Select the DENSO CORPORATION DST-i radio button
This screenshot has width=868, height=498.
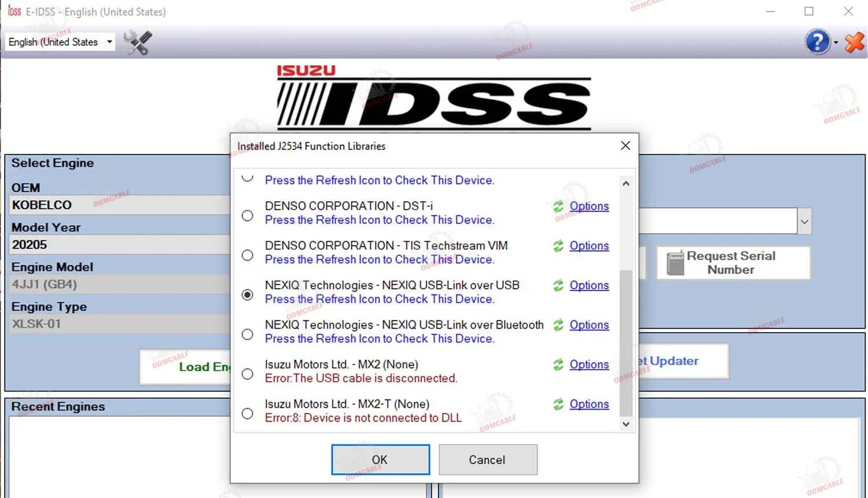coord(248,216)
